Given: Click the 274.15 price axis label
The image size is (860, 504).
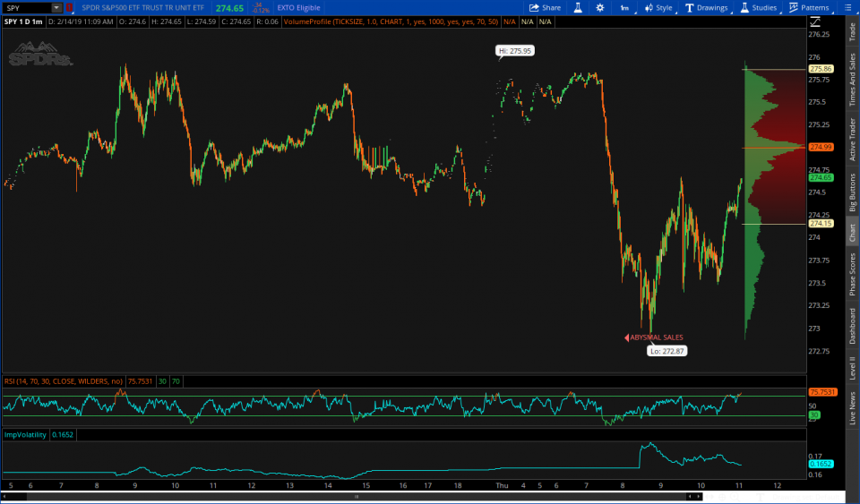Looking at the screenshot, I should (x=821, y=224).
